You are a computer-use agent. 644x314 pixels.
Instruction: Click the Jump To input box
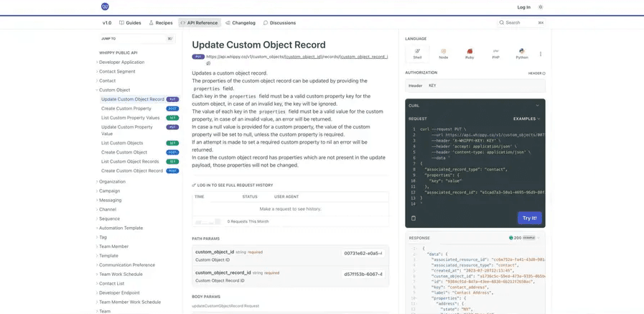coord(136,39)
